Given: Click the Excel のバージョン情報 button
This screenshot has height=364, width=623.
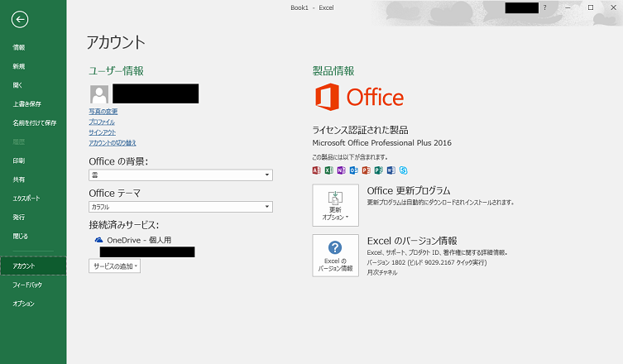Looking at the screenshot, I should coord(335,256).
